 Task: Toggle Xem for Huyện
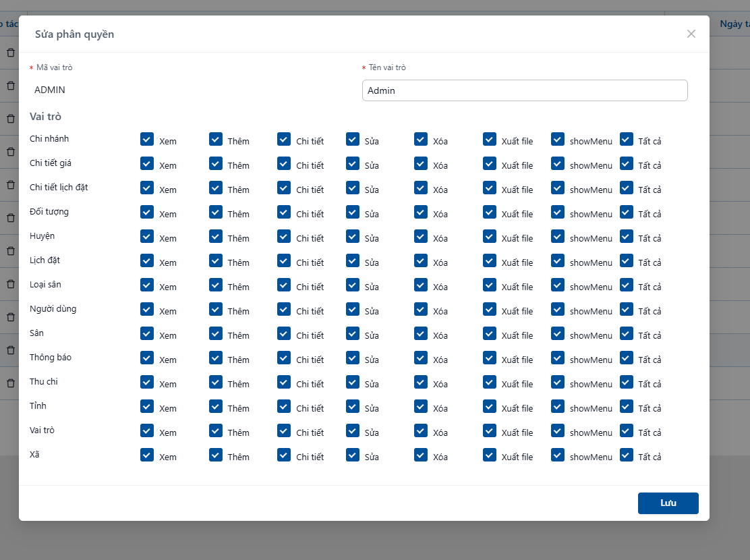coord(147,236)
